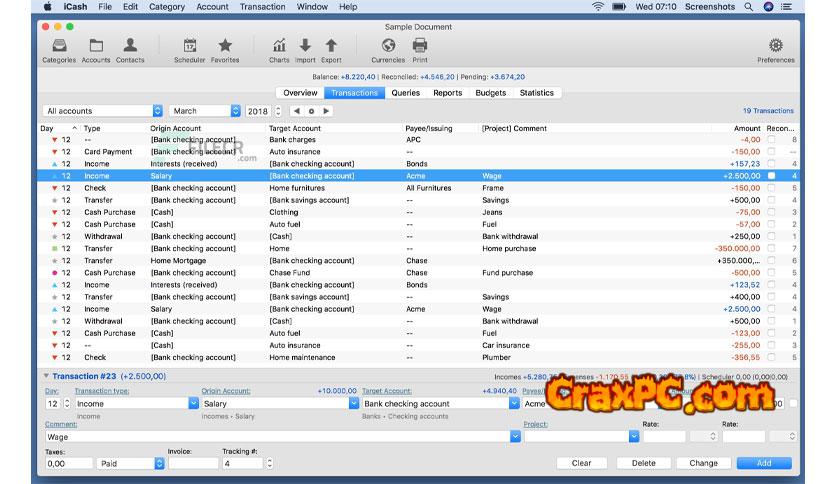Image resolution: width=836 pixels, height=484 pixels.
Task: Open the Charts toolbar icon
Action: [279, 46]
